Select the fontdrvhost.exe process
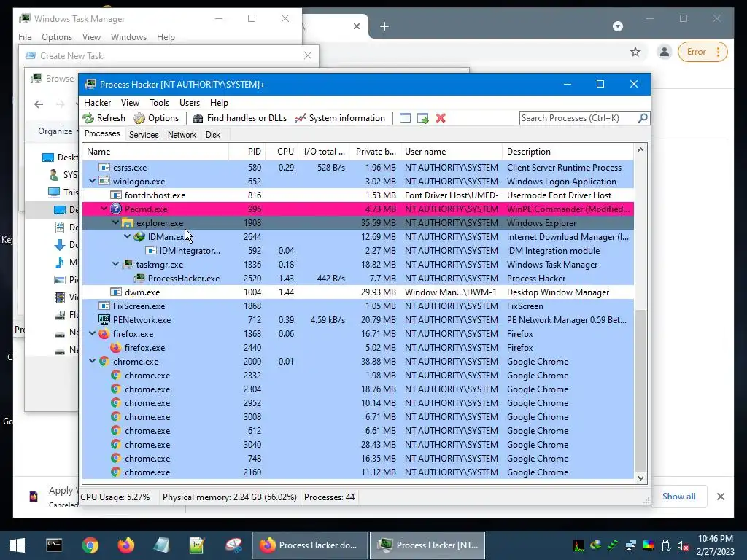This screenshot has height=560, width=747. (x=357, y=195)
